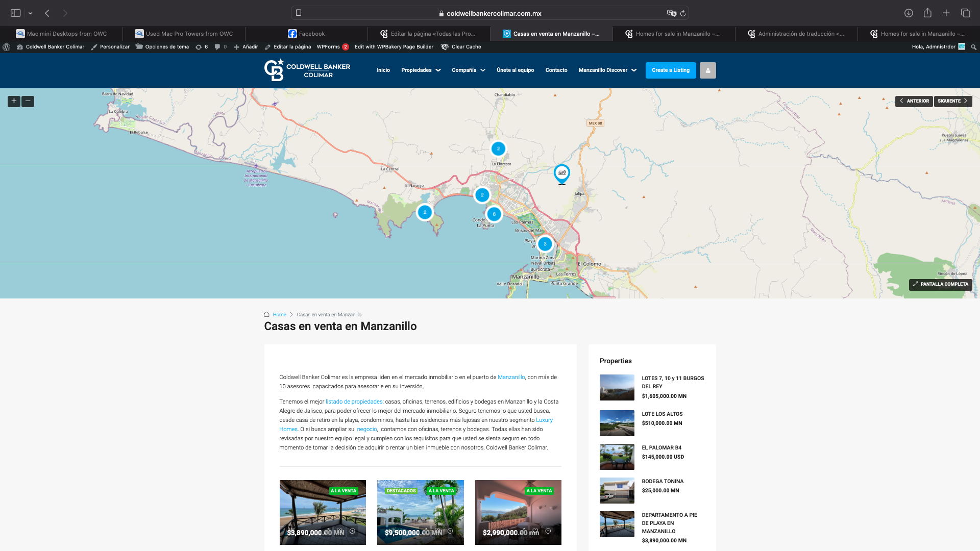Click the WordPress admin search icon
Image resolution: width=980 pixels, height=551 pixels.
(973, 47)
